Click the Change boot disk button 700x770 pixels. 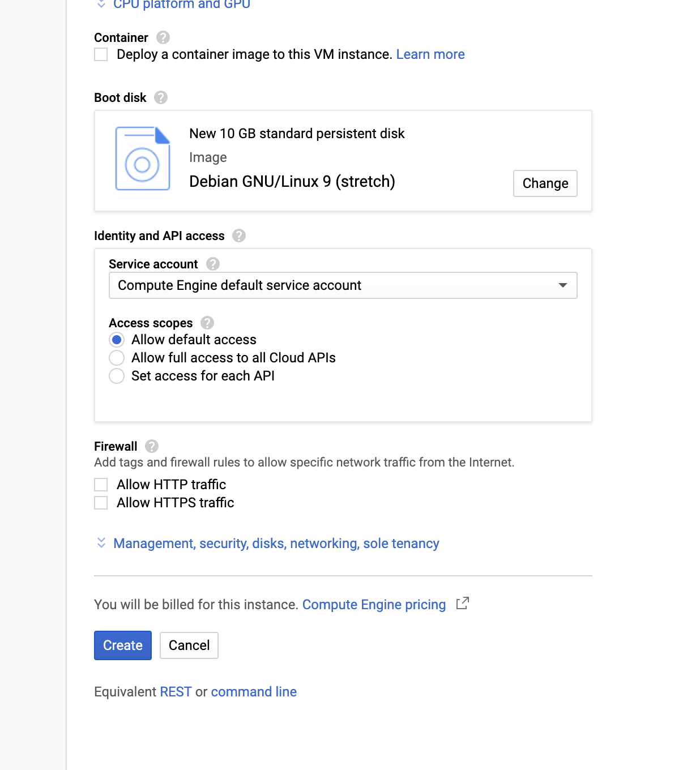545,183
